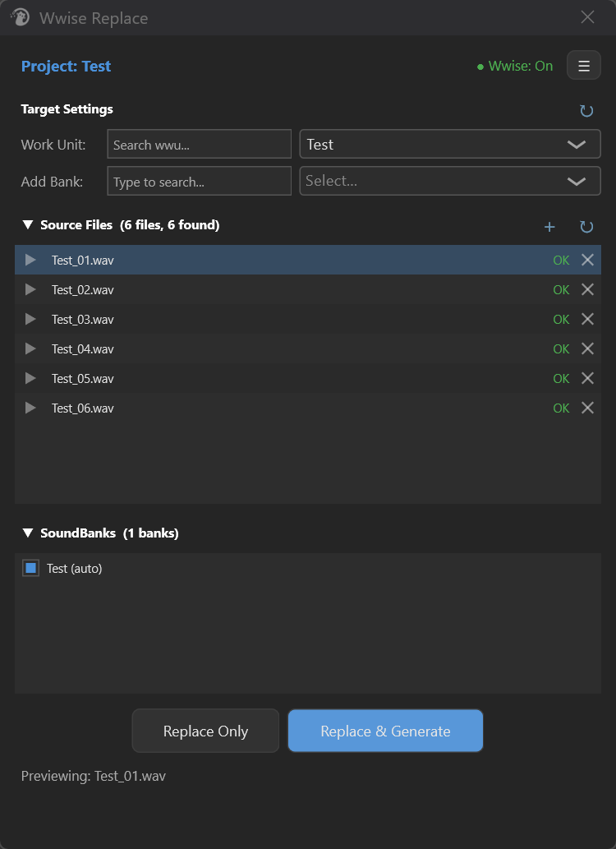Preview Test_03.wav with its play button
This screenshot has height=849, width=616.
(x=30, y=320)
